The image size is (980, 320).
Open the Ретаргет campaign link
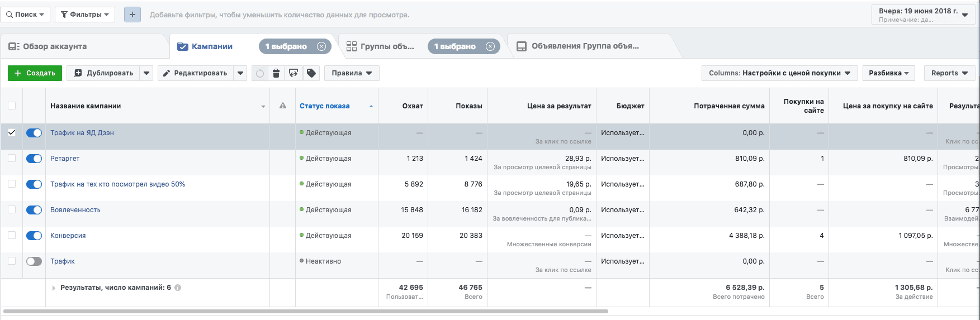point(65,159)
